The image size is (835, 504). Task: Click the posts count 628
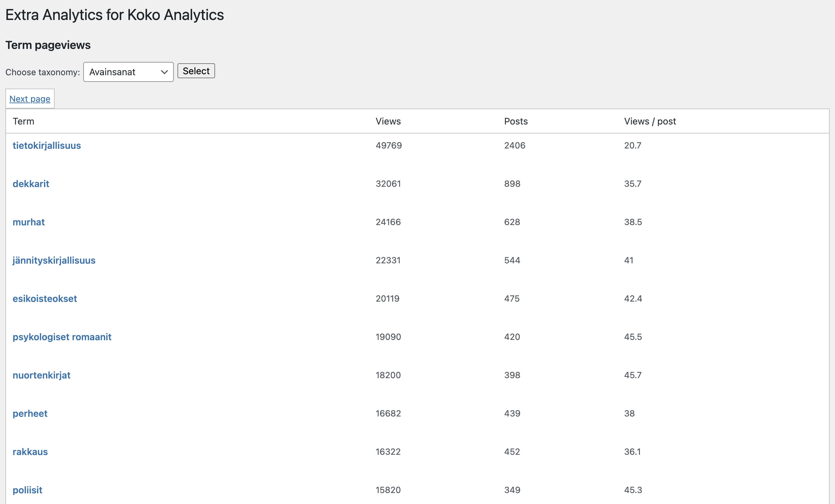[512, 222]
